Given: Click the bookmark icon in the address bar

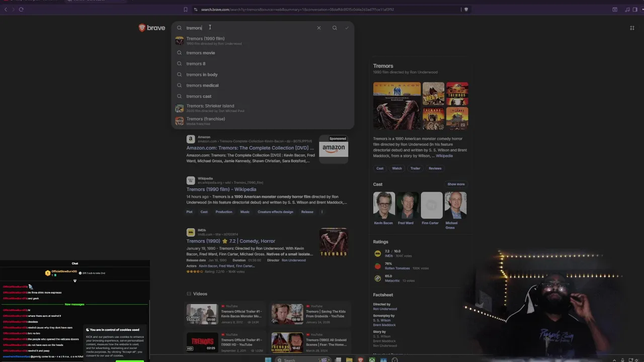Looking at the screenshot, I should [185, 9].
